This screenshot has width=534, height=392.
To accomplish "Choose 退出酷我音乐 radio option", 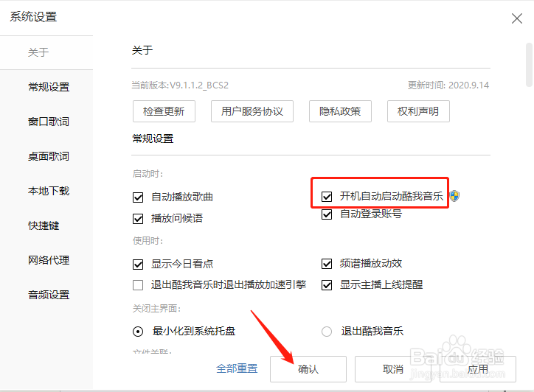I will pos(327,331).
